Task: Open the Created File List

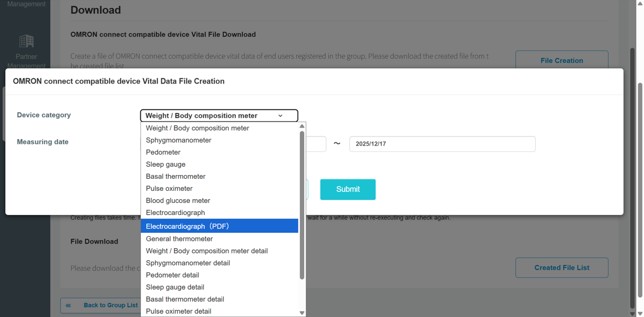Action: (562, 268)
